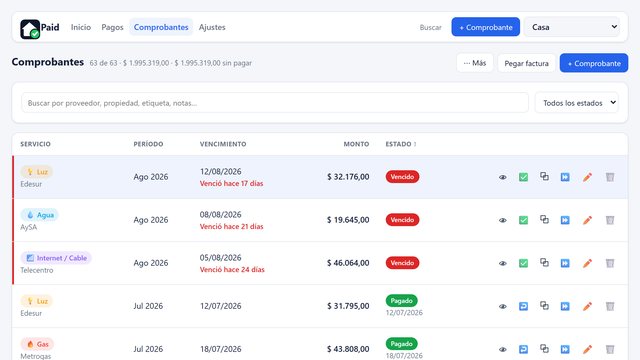Focus the search by proveedor input field
The height and width of the screenshot is (360, 640).
coord(275,103)
